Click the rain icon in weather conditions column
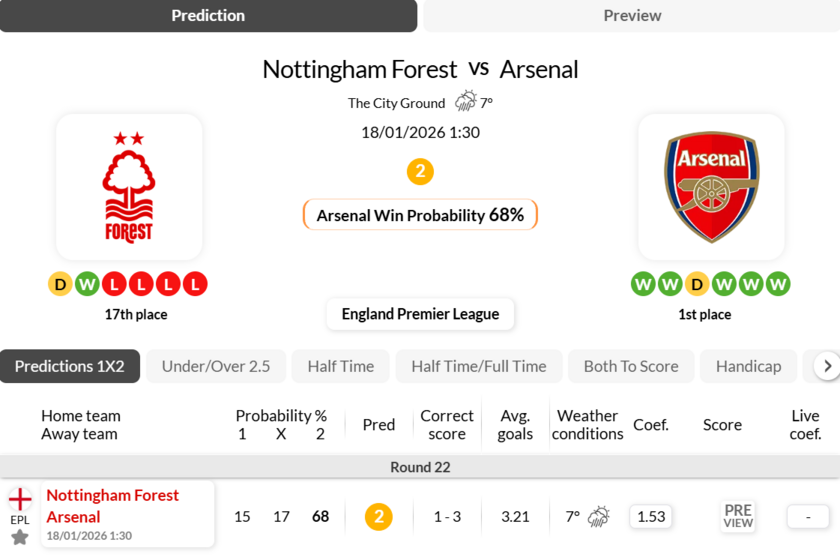Image resolution: width=840 pixels, height=560 pixels. [x=599, y=517]
